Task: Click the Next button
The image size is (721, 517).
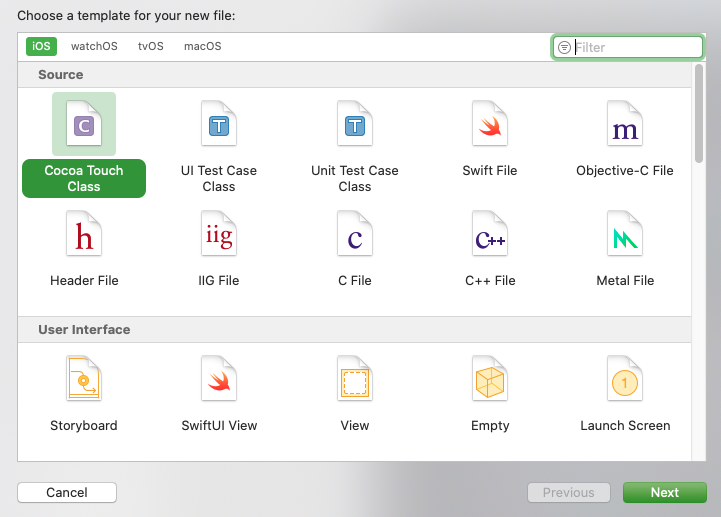Action: [664, 493]
